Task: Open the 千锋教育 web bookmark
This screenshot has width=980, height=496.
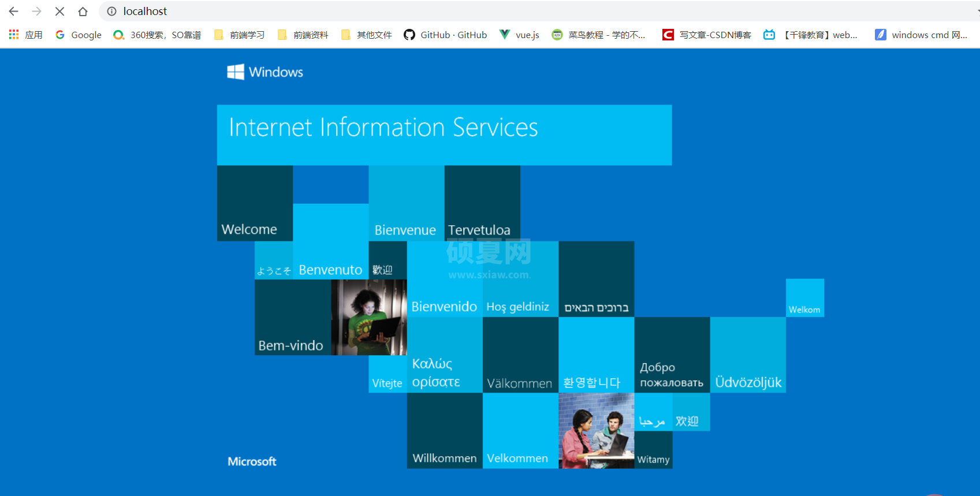Action: (x=810, y=35)
